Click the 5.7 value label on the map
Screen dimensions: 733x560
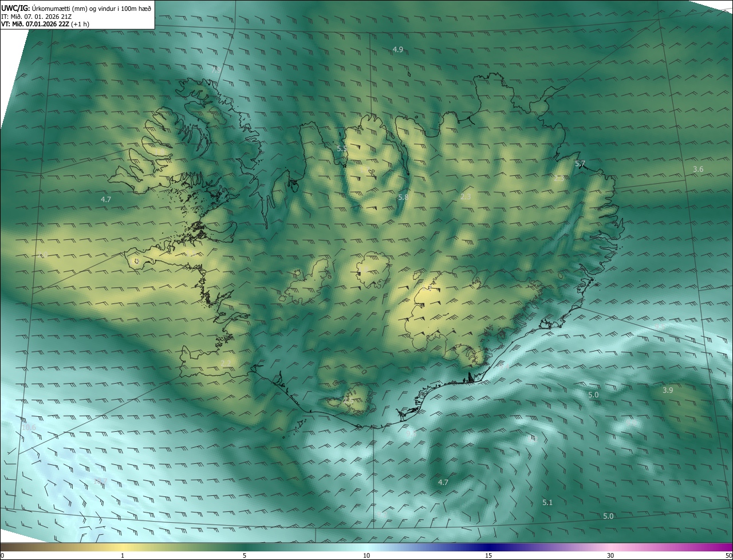[580, 164]
